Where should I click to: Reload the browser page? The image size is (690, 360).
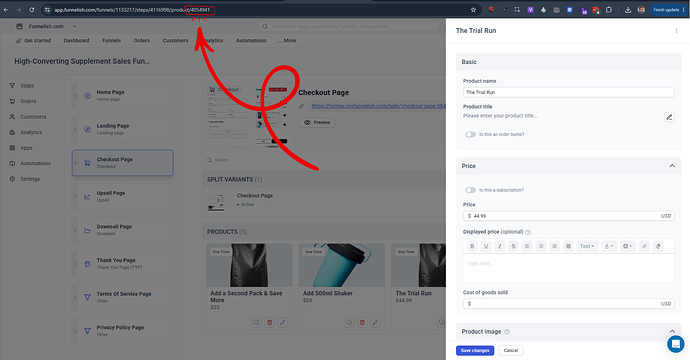[32, 10]
